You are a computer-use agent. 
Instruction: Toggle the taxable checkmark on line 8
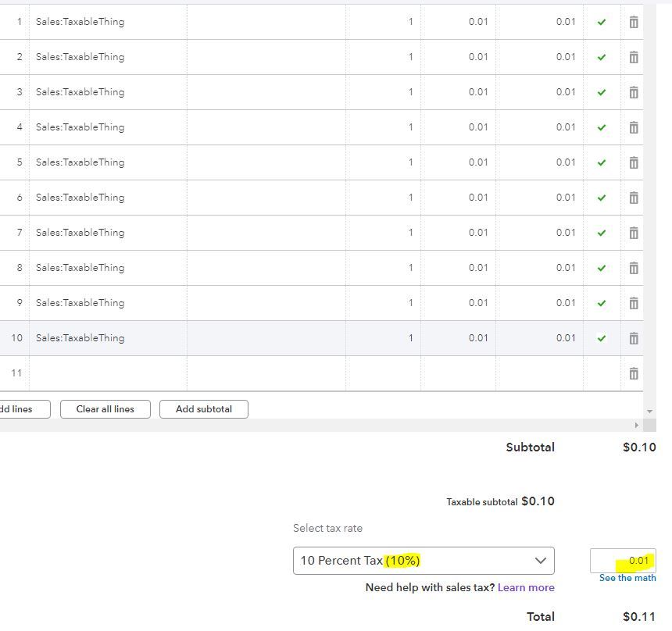click(x=602, y=268)
